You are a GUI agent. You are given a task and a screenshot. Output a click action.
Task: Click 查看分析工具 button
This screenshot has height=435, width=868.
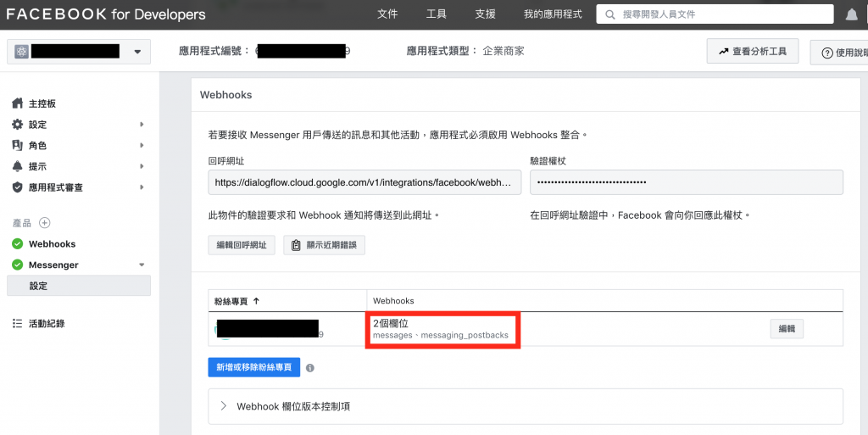753,52
